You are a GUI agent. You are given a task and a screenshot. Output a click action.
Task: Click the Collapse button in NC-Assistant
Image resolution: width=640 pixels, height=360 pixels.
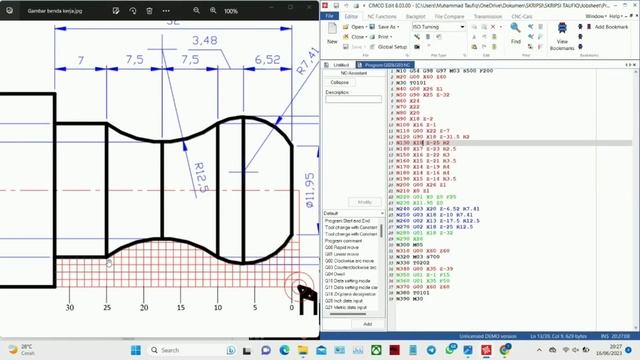click(339, 82)
